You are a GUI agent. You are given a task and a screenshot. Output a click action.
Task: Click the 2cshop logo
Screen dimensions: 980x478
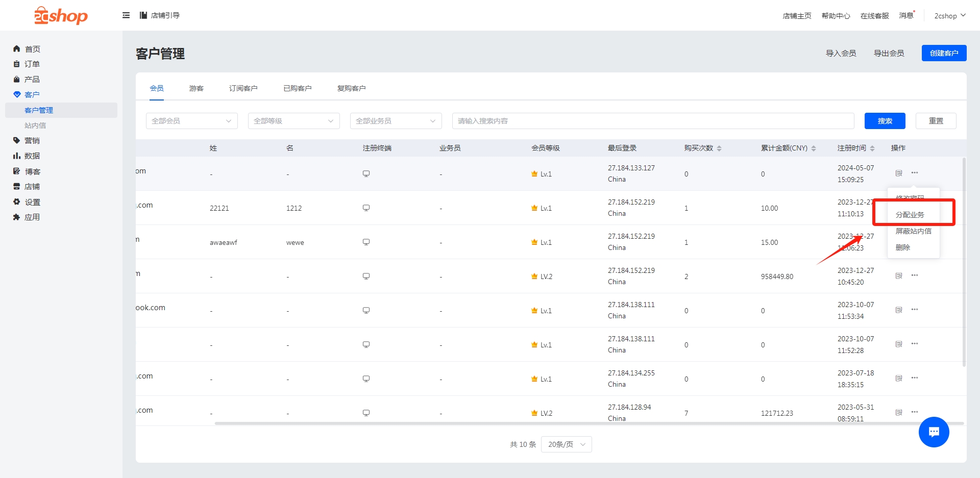61,16
